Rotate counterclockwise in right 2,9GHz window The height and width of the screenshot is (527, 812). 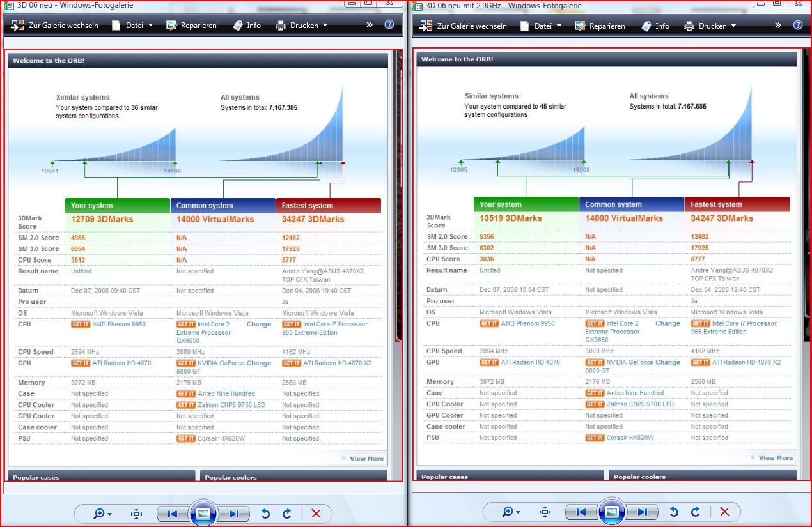pyautogui.click(x=674, y=512)
